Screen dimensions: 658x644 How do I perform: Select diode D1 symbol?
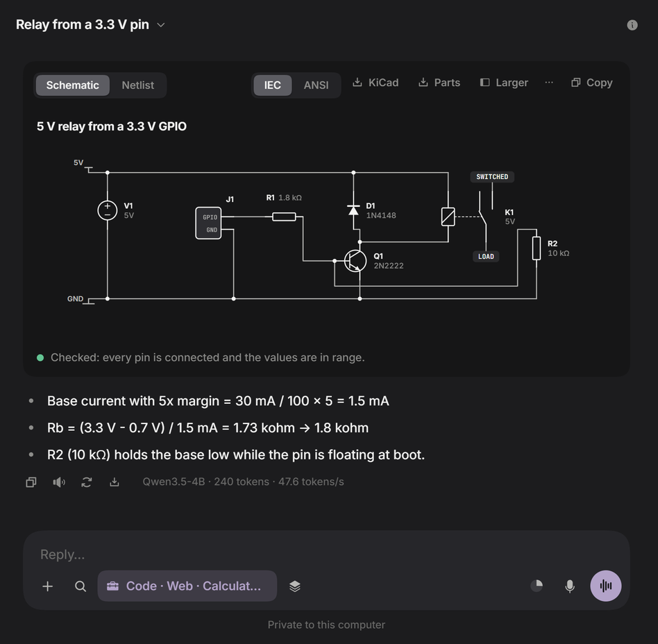pos(353,210)
